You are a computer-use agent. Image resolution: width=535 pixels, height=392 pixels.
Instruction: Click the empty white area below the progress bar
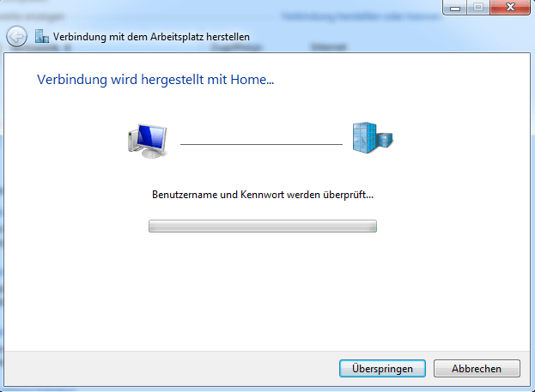pos(263,290)
